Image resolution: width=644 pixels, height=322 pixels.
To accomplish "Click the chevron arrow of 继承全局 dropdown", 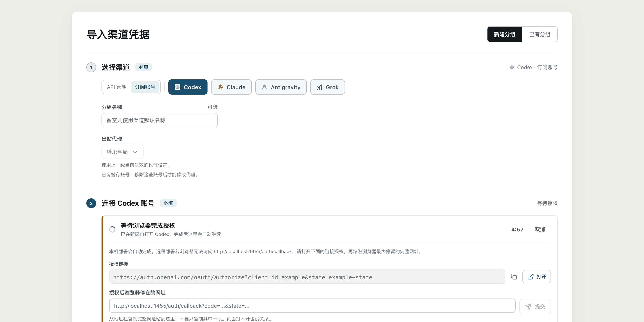I will [x=135, y=152].
